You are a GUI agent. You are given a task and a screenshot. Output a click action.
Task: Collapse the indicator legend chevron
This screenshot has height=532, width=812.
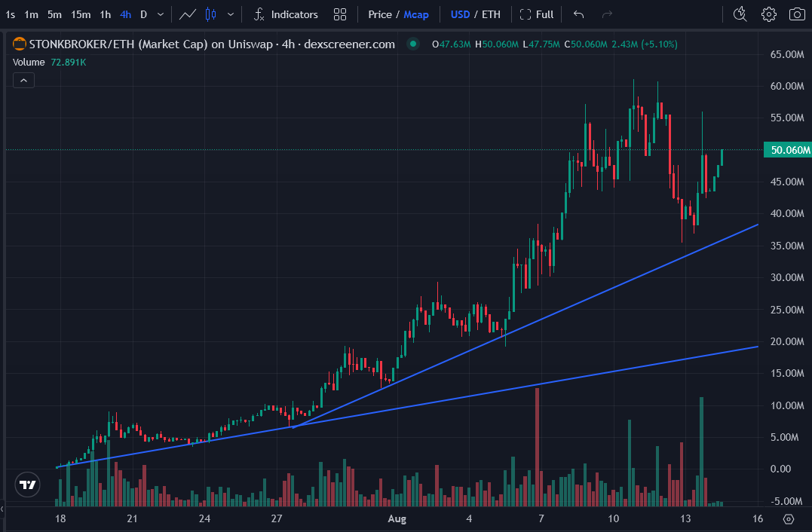24,80
